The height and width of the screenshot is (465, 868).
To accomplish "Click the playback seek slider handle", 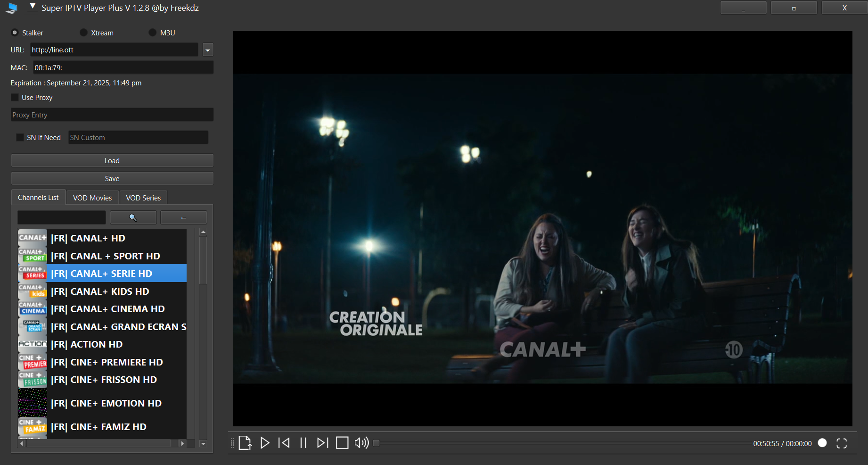I will tap(376, 443).
